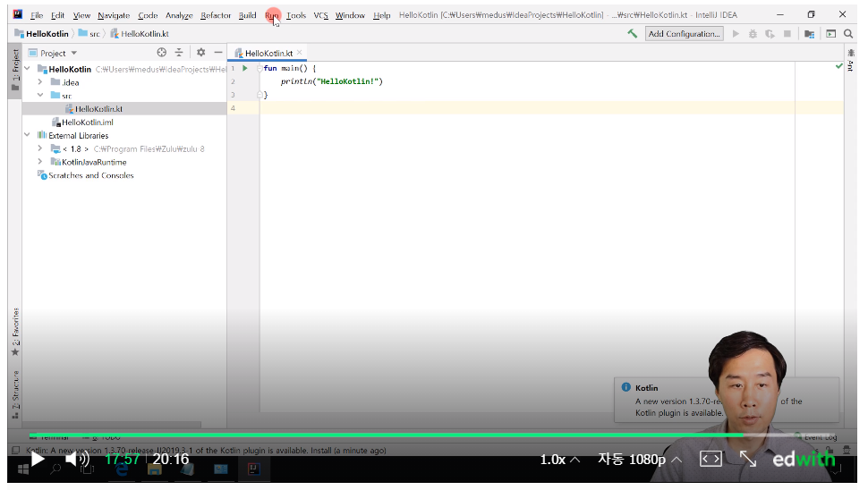Click the green run gutter arrow beside main
This screenshot has height=490, width=868.
click(244, 68)
